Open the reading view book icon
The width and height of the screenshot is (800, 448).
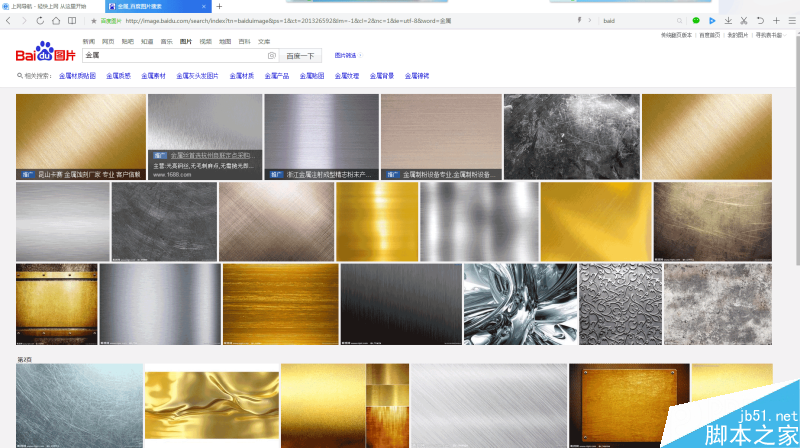(x=72, y=20)
